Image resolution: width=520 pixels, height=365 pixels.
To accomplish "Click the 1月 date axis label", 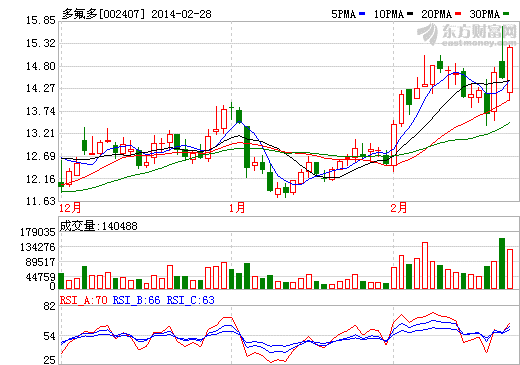I will pos(237,208).
